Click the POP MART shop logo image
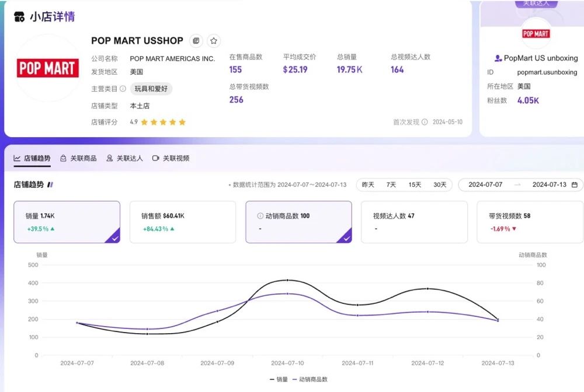Image resolution: width=584 pixels, height=392 pixels. click(x=48, y=68)
